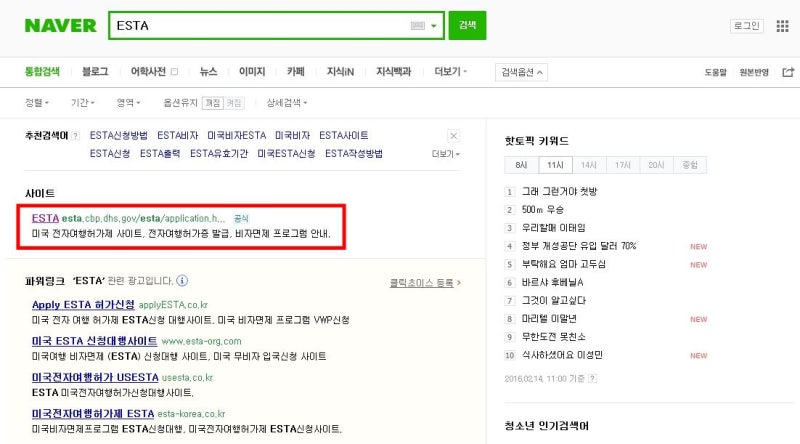Viewport: 800px width, 444px height.
Task: Click suggested keyword ESTA작성방법
Action: [x=354, y=154]
